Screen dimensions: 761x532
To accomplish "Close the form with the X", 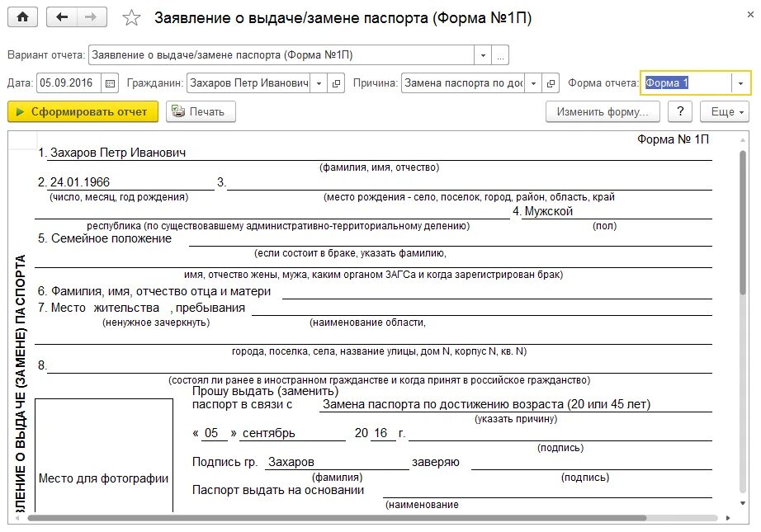I will (x=750, y=15).
